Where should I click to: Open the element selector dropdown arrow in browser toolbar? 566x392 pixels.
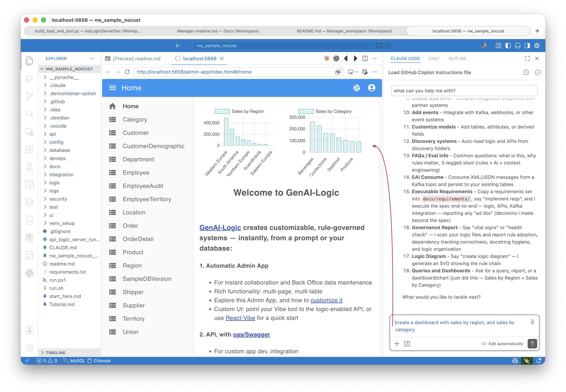[357, 72]
